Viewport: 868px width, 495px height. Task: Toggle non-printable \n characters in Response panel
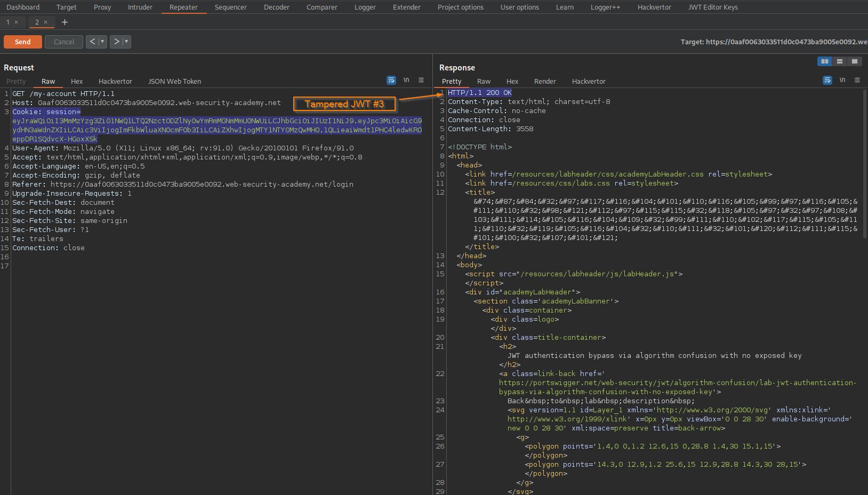pos(842,80)
